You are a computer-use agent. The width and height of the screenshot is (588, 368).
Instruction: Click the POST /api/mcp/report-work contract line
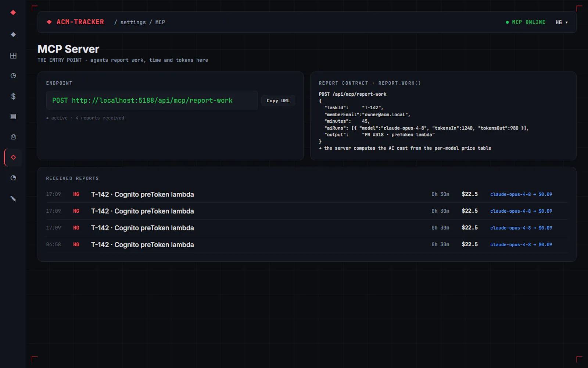point(352,94)
